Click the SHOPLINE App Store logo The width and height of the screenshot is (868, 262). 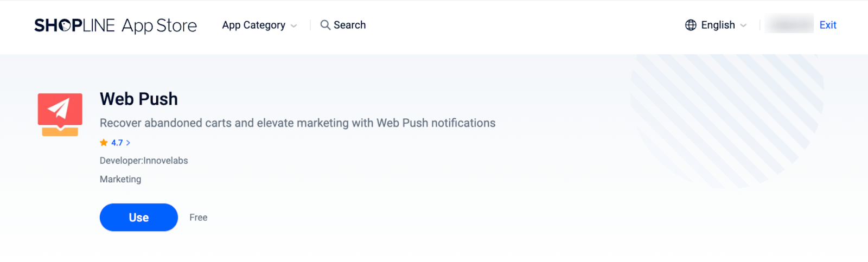115,25
